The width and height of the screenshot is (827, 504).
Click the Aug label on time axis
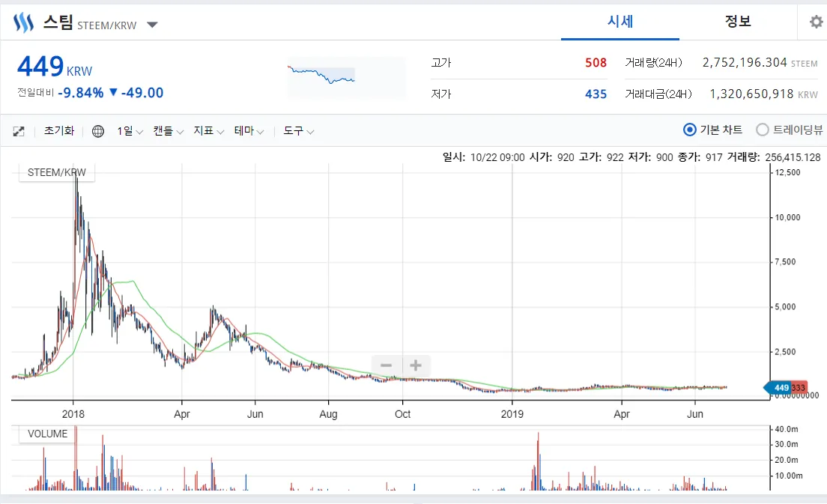pos(328,414)
